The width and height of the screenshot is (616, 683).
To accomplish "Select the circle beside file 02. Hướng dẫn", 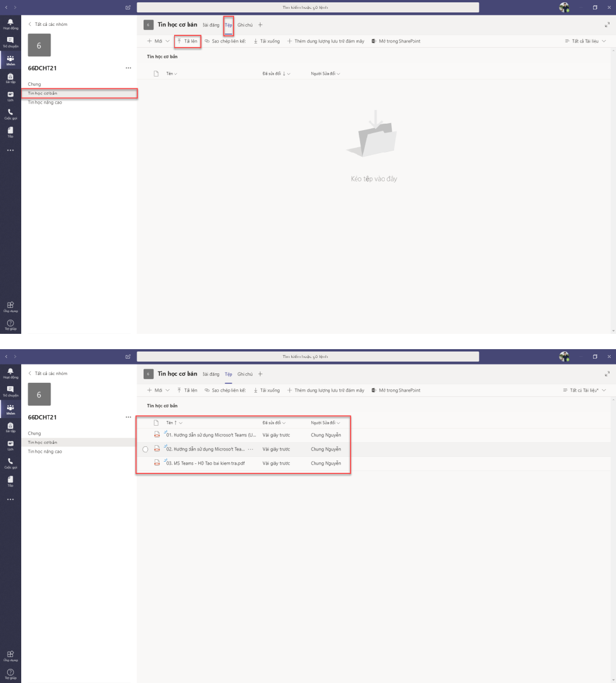I will (145, 449).
